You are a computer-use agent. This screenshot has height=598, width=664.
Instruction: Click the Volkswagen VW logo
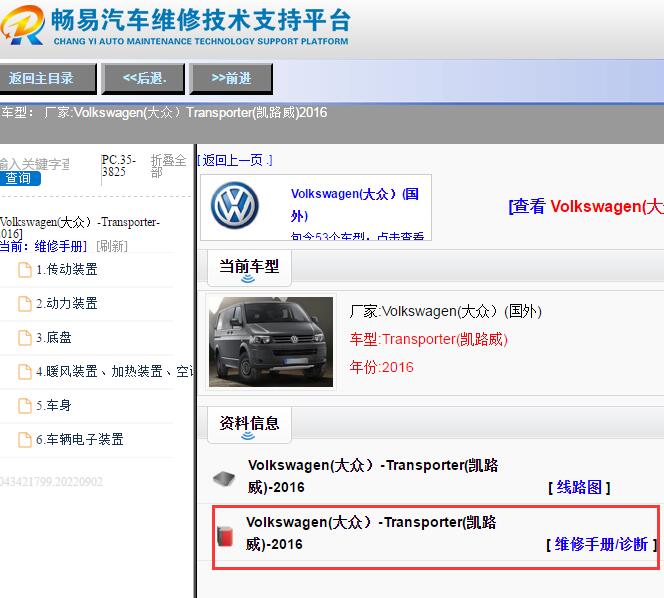click(x=235, y=205)
